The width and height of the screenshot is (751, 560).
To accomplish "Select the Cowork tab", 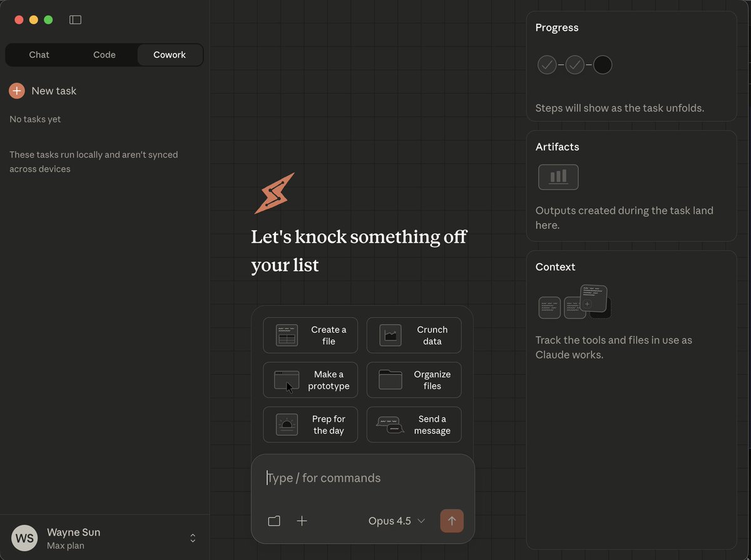I will [170, 54].
